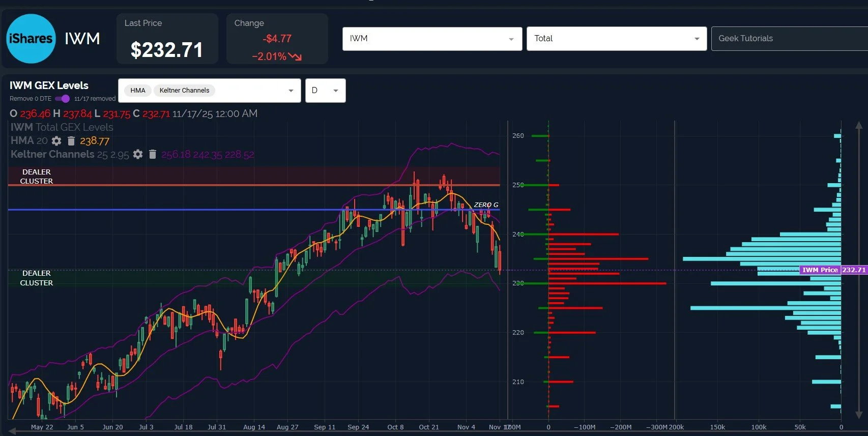Click the 220 strike level label

(518, 333)
